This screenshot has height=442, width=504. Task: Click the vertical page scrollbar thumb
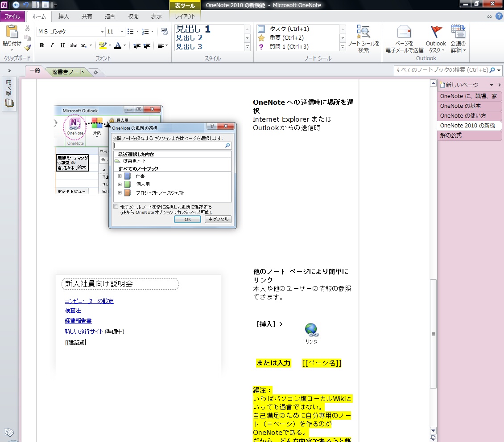pos(433,334)
